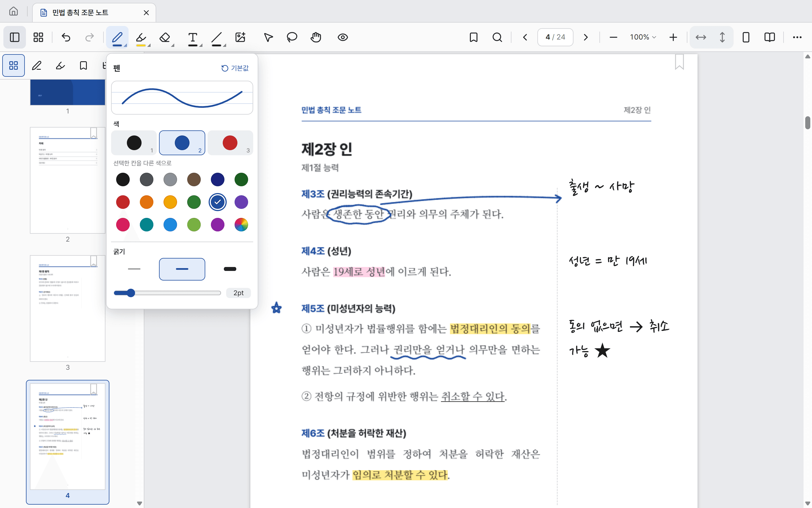812x508 pixels.
Task: Open the page grid overview icon
Action: [x=38, y=37]
